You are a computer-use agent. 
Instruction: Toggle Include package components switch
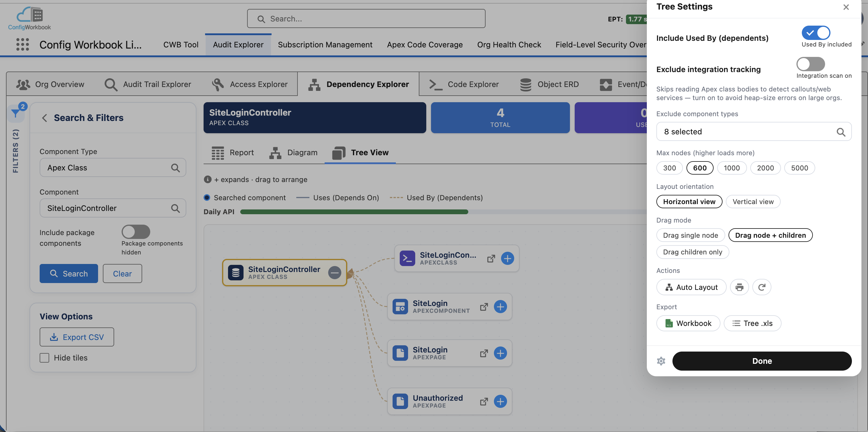click(135, 232)
